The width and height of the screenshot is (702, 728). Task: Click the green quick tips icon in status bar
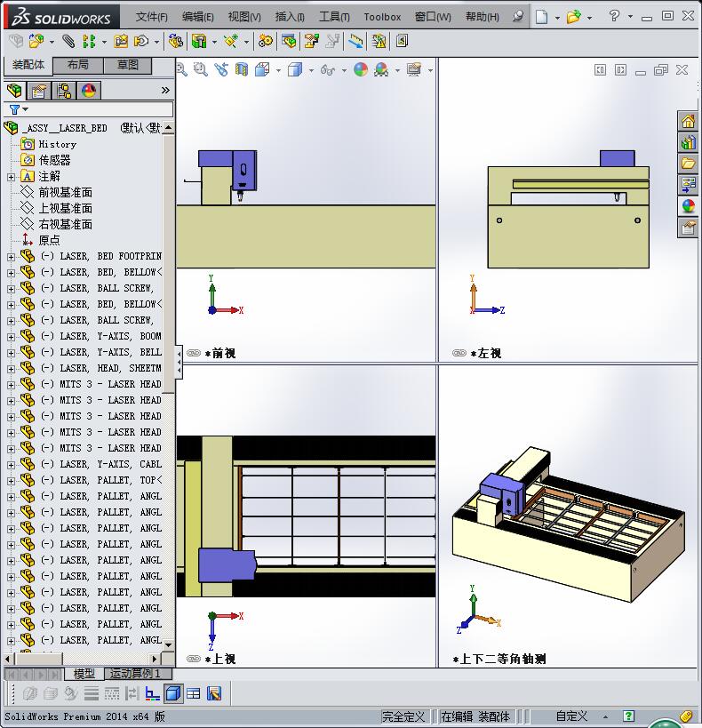628,716
